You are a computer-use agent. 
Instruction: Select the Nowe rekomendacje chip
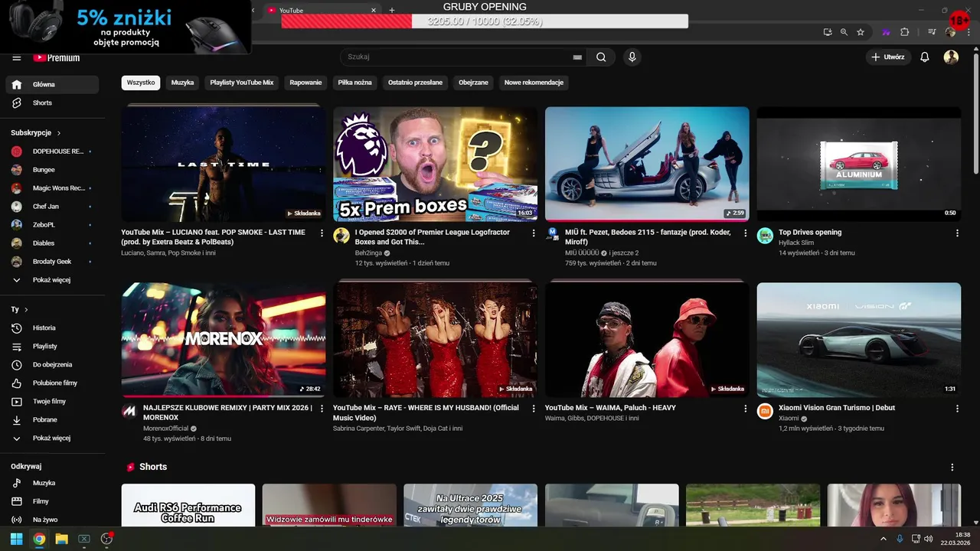[x=534, y=83]
